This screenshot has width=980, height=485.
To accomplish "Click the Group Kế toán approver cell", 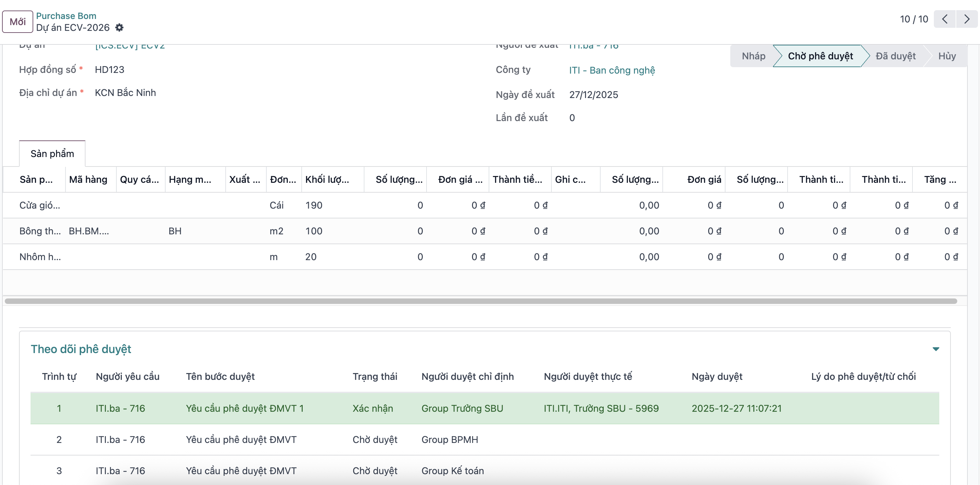I will 453,470.
